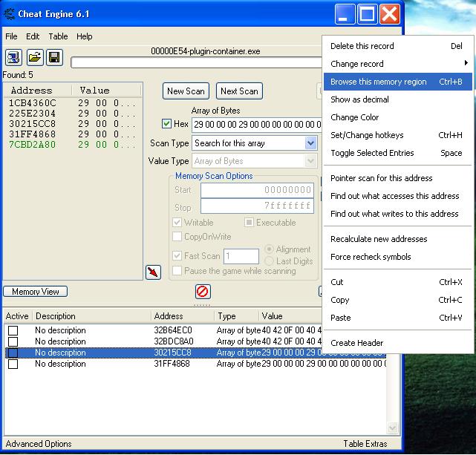The height and width of the screenshot is (455, 476).
Task: Open Table Extras
Action: (x=365, y=444)
